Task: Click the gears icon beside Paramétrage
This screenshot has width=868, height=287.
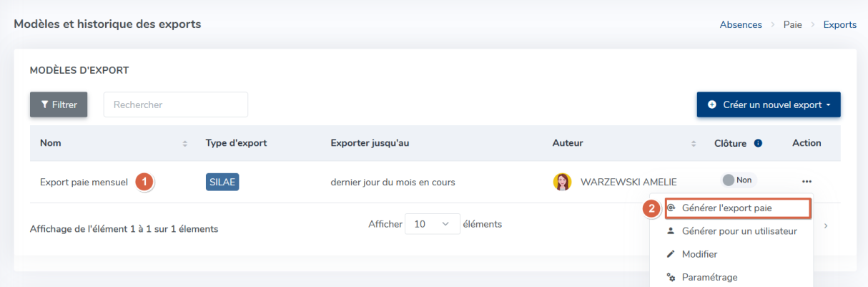Action: pyautogui.click(x=671, y=277)
